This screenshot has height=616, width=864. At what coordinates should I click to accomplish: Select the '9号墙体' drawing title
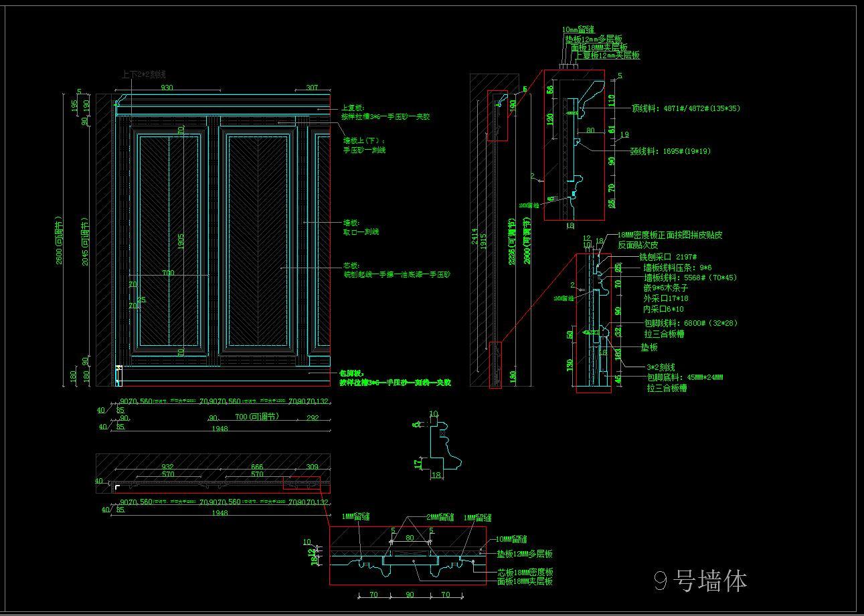(700, 581)
